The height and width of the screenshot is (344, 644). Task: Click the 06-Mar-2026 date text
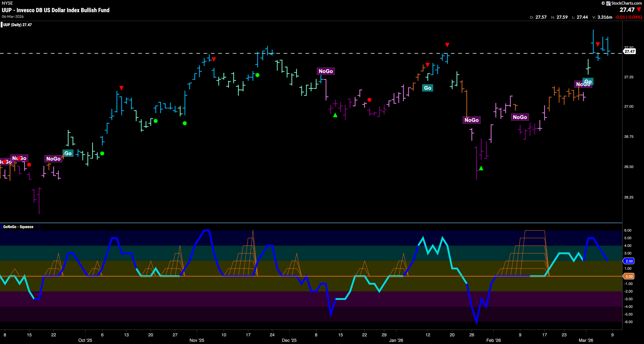tap(13, 17)
